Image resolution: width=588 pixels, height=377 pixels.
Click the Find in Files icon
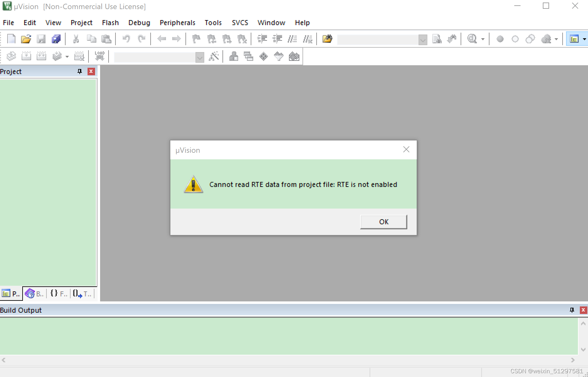327,39
